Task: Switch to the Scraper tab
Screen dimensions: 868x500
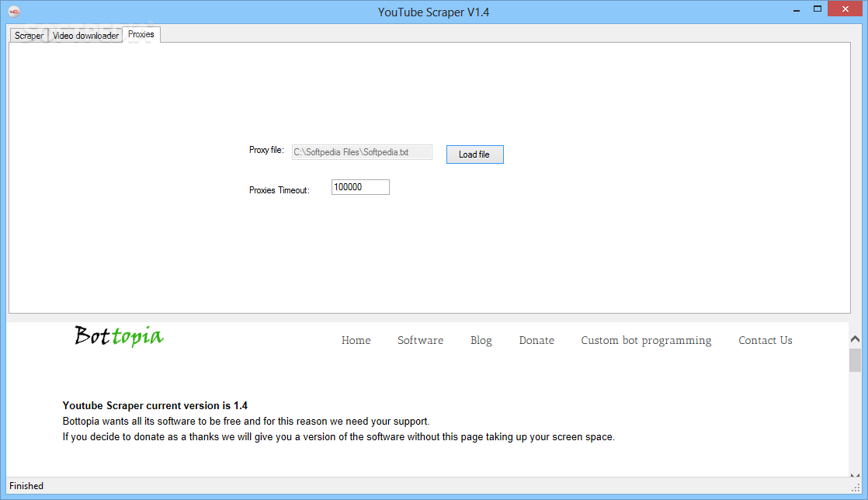Action: pos(29,36)
